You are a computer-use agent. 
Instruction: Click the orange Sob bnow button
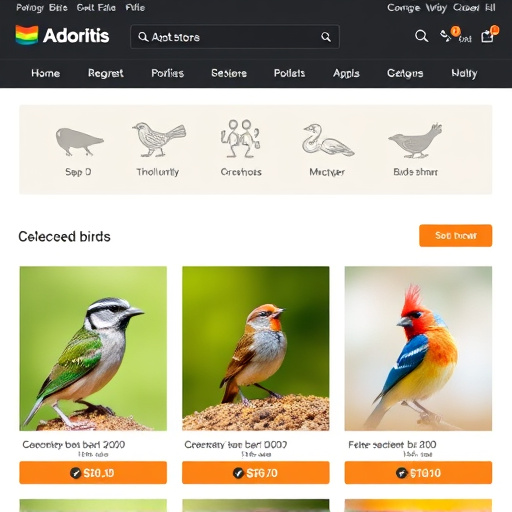[455, 236]
